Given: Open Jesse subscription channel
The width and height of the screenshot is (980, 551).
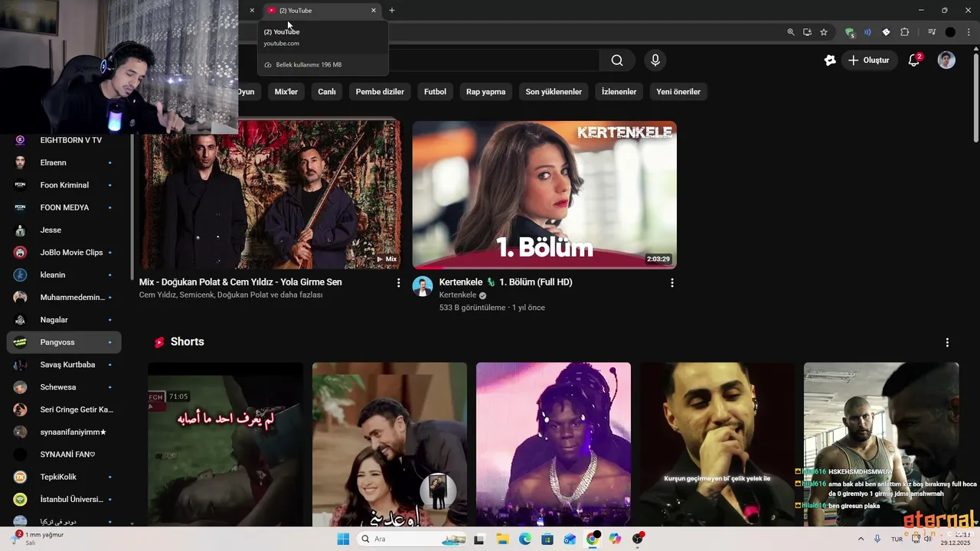Looking at the screenshot, I should [64, 230].
